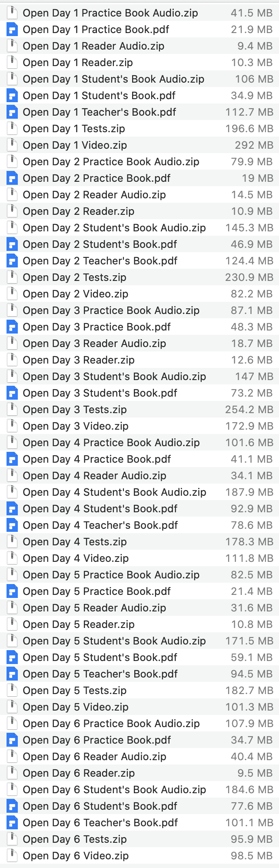The height and width of the screenshot is (868, 279).
Task: Click the PDF icon for Open Day 6 Teacher's Book
Action: tap(12, 822)
